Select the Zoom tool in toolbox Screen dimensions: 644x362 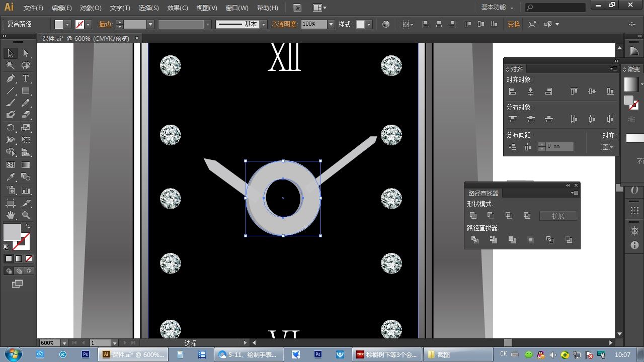[x=26, y=215]
